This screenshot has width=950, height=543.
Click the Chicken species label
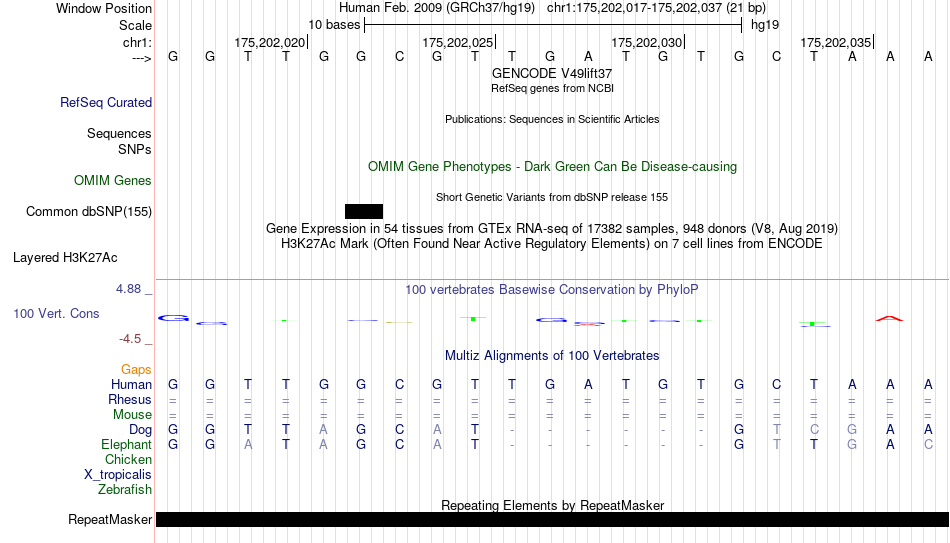128,459
